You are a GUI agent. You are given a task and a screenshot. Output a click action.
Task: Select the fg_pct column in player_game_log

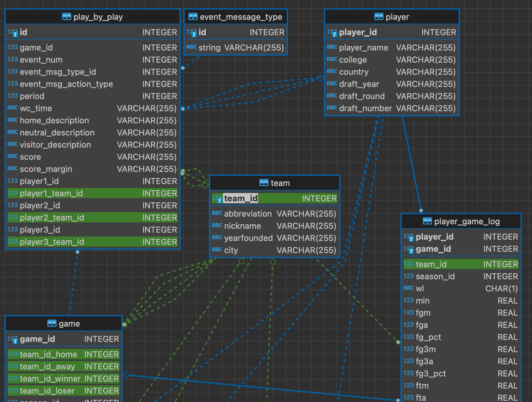point(461,337)
